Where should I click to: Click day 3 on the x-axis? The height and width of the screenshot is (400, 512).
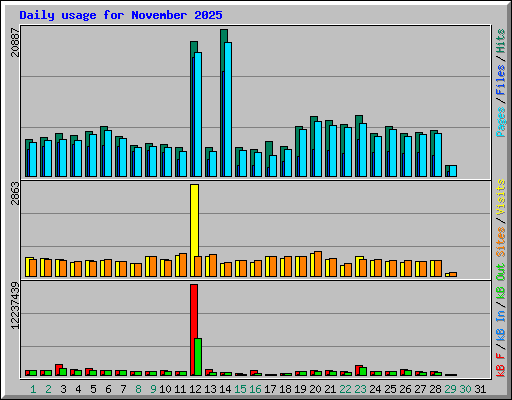pyautogui.click(x=63, y=389)
